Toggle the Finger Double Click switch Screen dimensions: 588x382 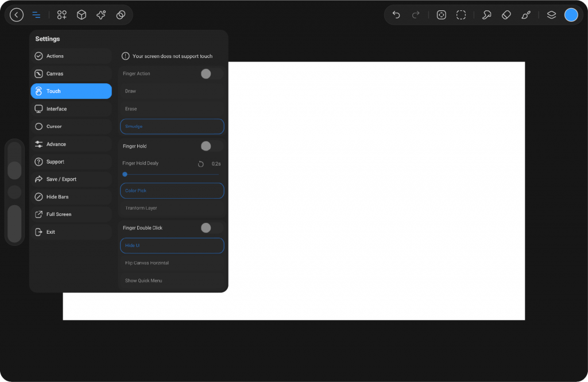pyautogui.click(x=211, y=228)
